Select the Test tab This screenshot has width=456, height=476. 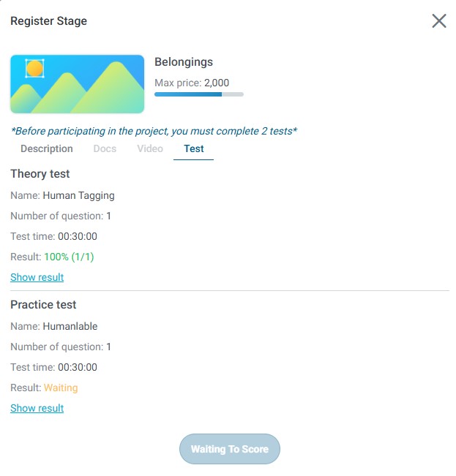[x=194, y=148]
